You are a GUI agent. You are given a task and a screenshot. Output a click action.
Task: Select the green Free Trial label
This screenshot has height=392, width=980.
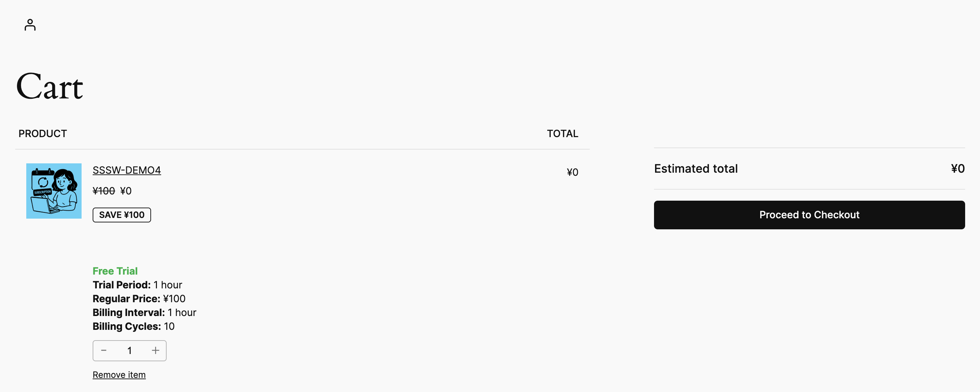(115, 271)
